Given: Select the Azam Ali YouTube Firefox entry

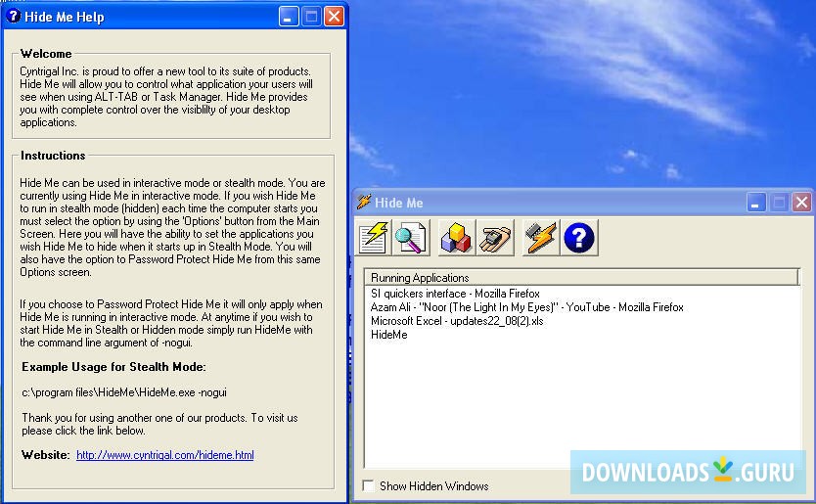Looking at the screenshot, I should click(x=526, y=307).
